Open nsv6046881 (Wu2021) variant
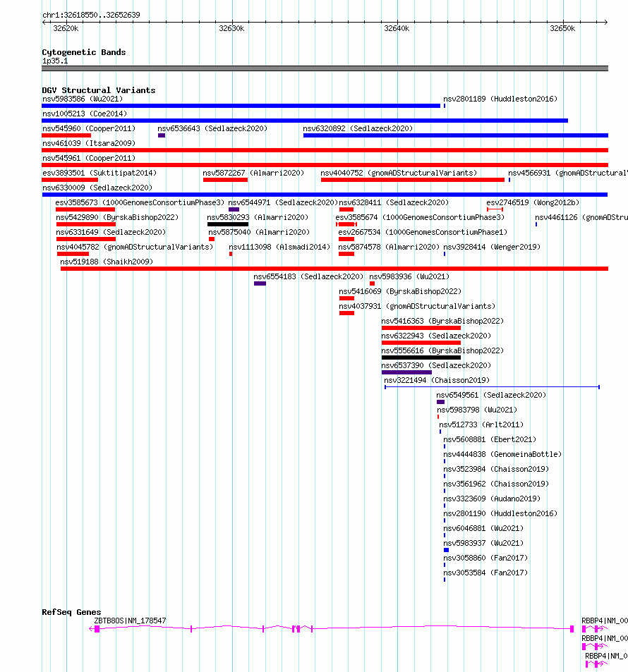 coord(483,528)
